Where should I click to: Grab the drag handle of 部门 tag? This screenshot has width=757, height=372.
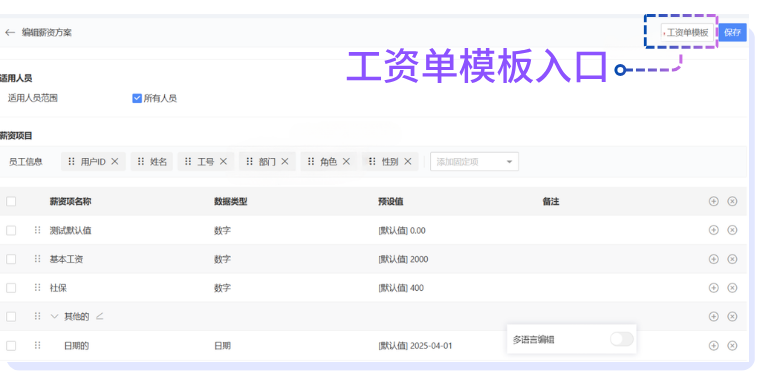click(x=250, y=162)
